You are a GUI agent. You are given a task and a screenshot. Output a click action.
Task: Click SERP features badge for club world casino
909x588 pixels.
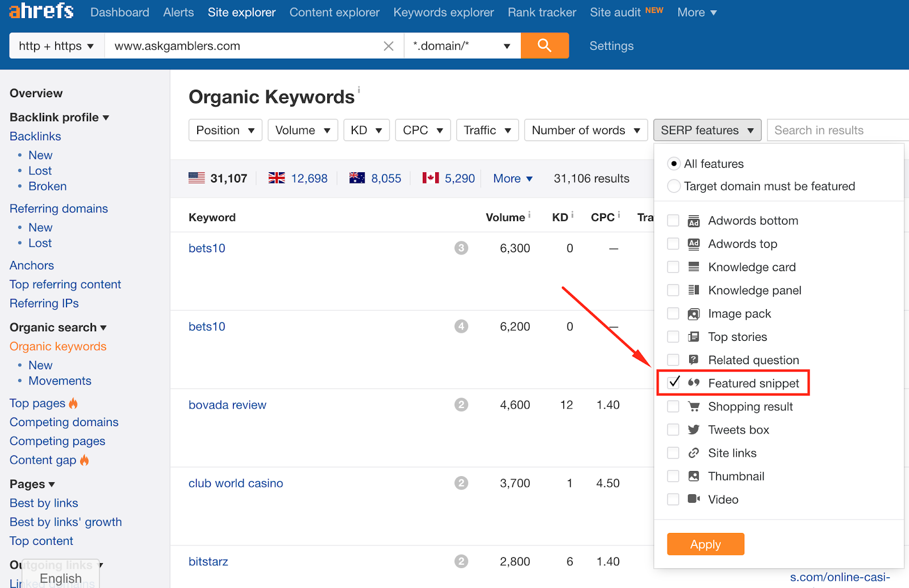pos(461,483)
